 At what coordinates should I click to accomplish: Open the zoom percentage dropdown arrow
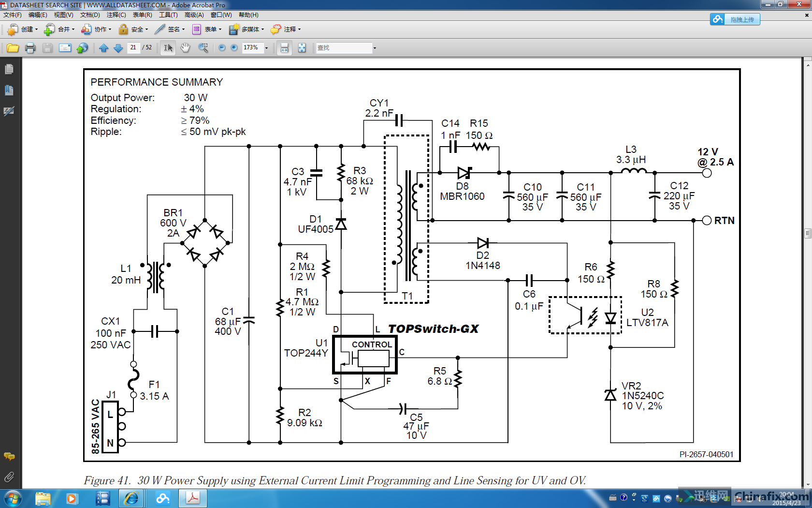click(x=266, y=48)
